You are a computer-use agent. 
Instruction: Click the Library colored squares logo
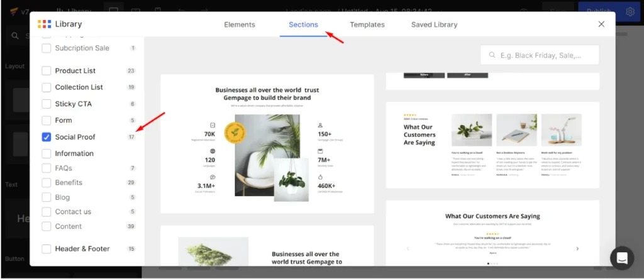45,25
